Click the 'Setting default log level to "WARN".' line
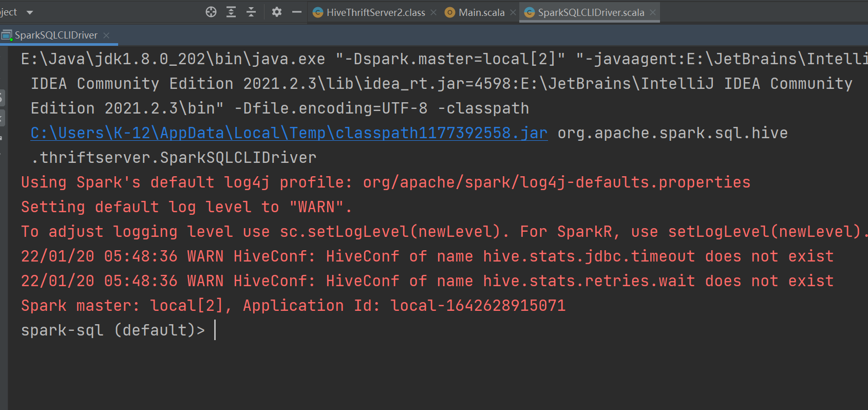This screenshot has width=868, height=410. click(x=186, y=207)
